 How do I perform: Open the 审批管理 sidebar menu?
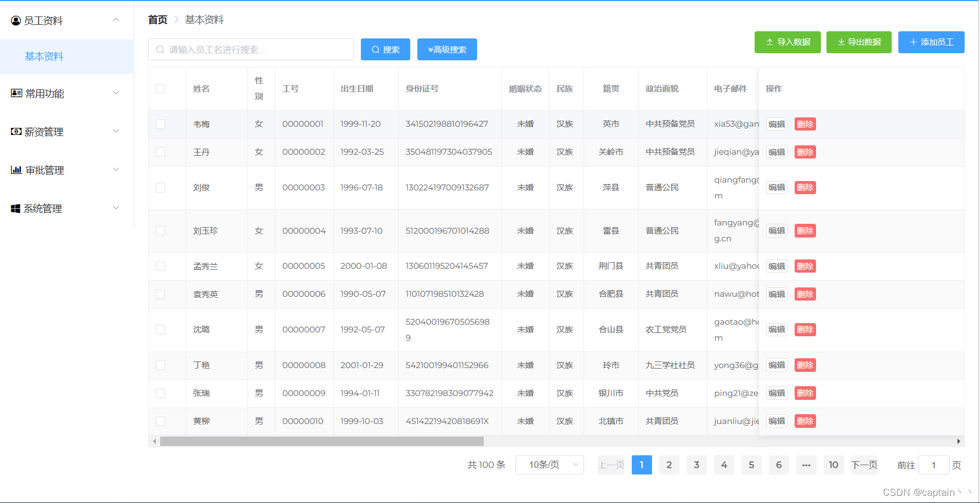click(x=67, y=170)
